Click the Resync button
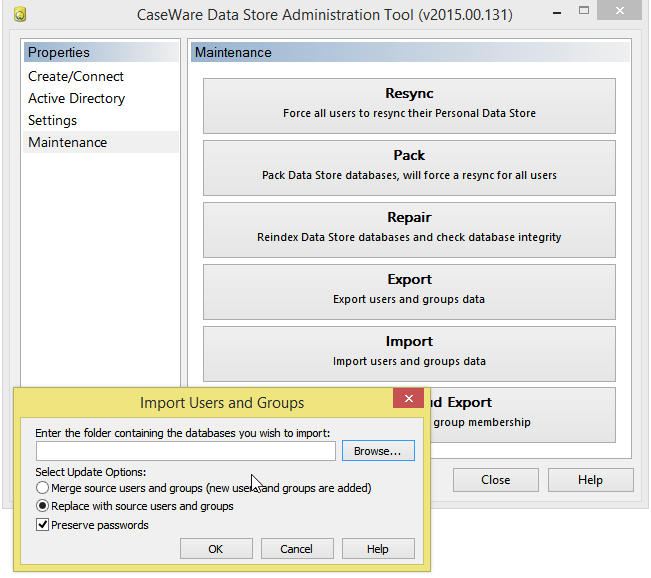This screenshot has width=651, height=578. click(x=409, y=106)
